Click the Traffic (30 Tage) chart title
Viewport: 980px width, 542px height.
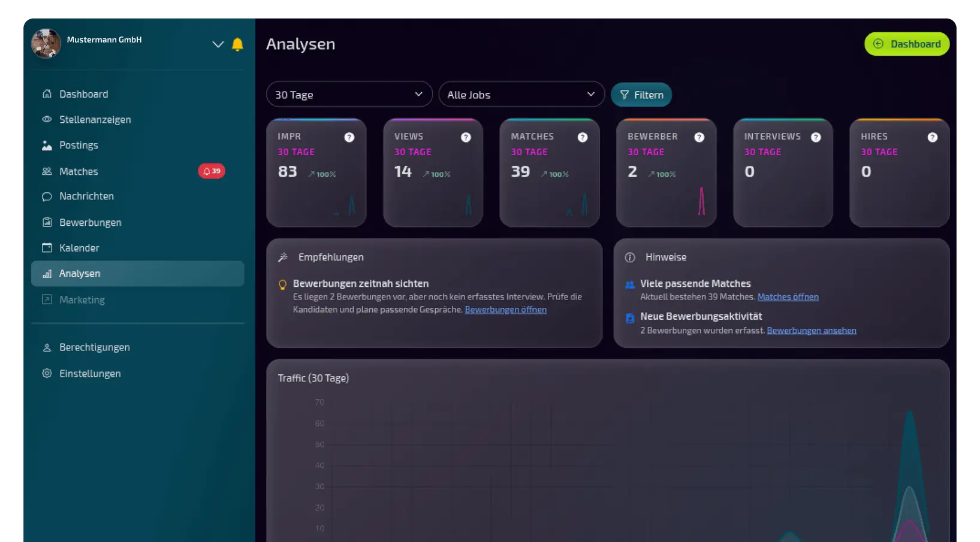pyautogui.click(x=313, y=379)
